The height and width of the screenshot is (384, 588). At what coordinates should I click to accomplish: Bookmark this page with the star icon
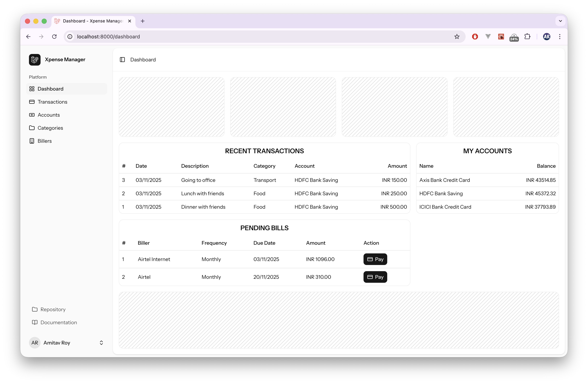click(x=457, y=37)
